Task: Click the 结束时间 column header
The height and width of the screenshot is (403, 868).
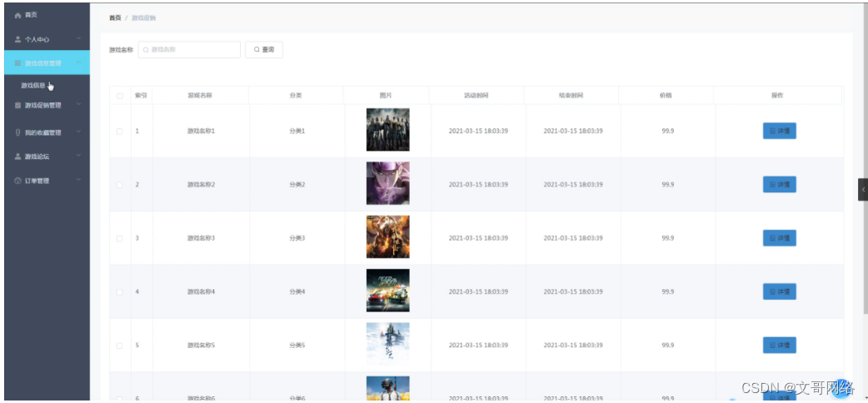Action: coord(571,95)
